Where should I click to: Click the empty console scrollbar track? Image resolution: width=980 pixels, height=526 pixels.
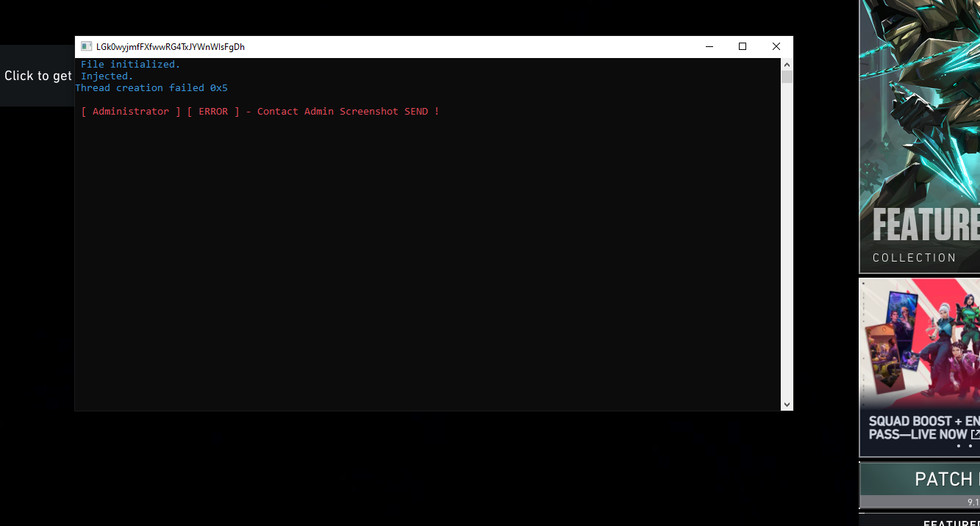787,242
